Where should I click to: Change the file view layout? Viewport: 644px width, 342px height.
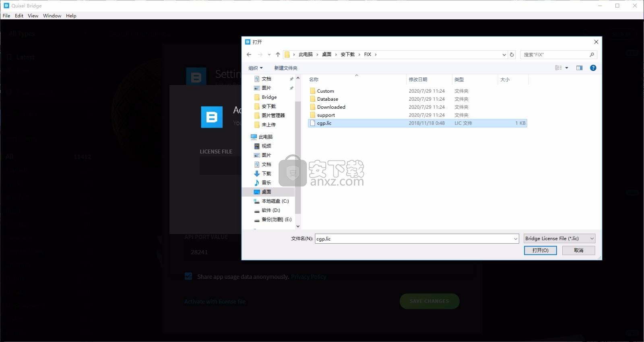pos(559,68)
